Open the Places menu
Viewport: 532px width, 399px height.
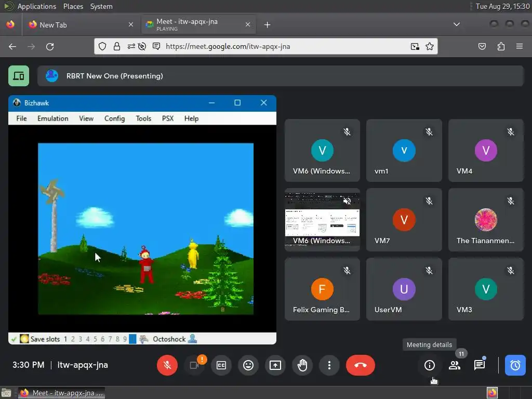pos(73,6)
